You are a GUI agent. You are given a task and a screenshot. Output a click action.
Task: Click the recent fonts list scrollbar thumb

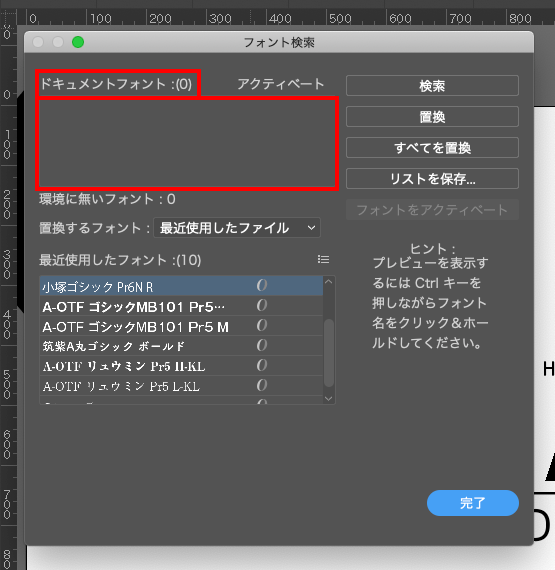(x=329, y=353)
